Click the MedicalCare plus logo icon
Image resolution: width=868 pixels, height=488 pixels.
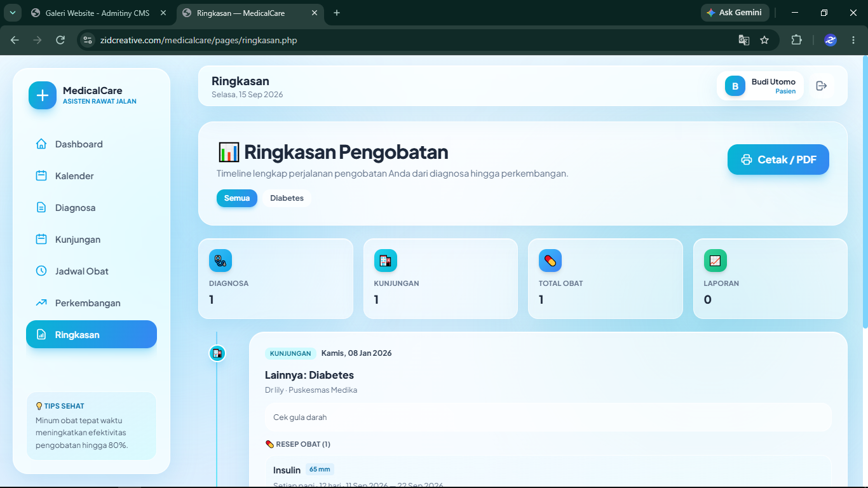tap(43, 96)
